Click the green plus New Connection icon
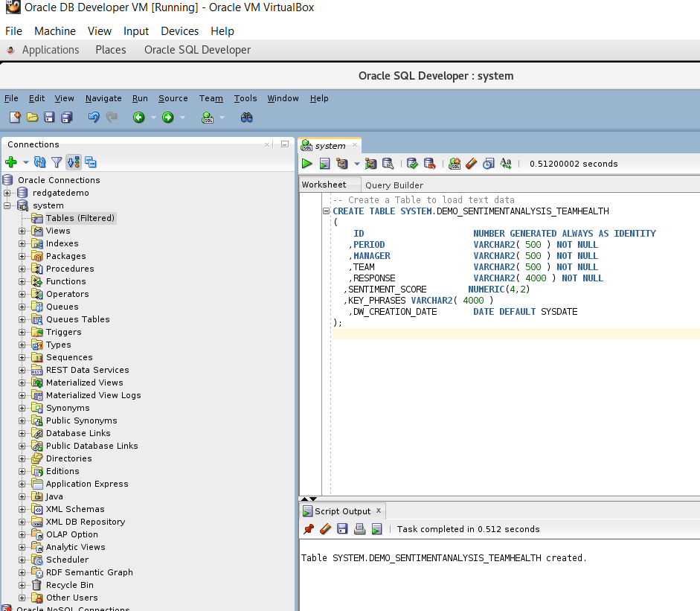700x611 pixels. [x=11, y=162]
